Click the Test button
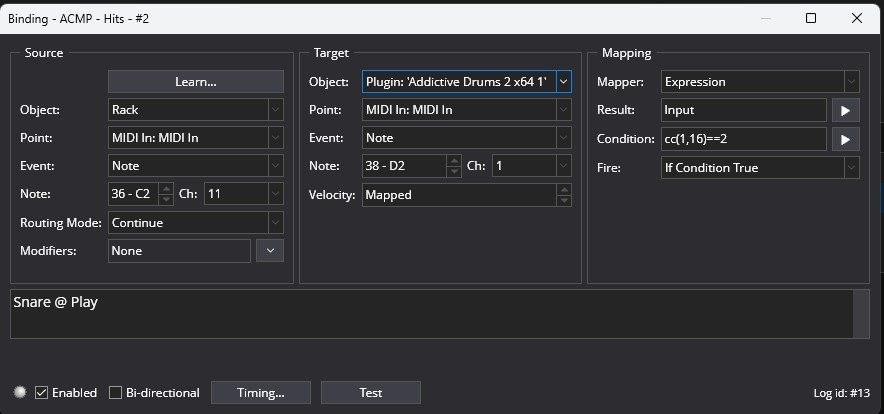This screenshot has height=414, width=884. (x=370, y=393)
